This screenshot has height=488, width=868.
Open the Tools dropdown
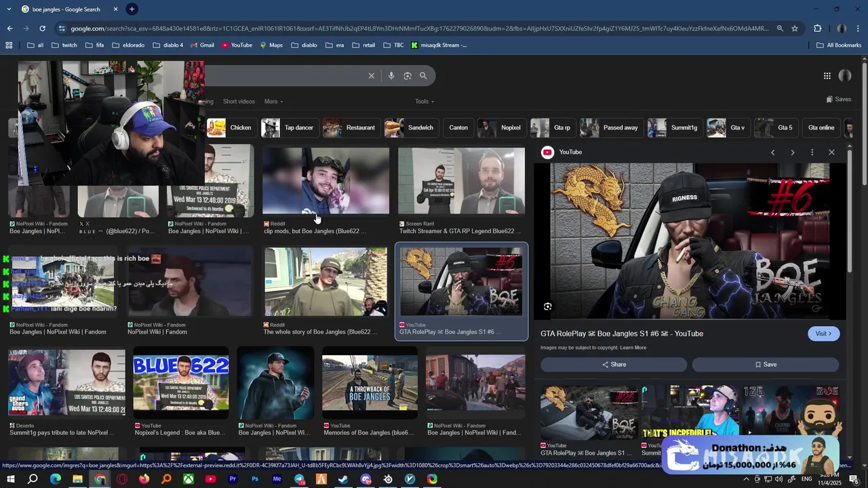(x=425, y=102)
